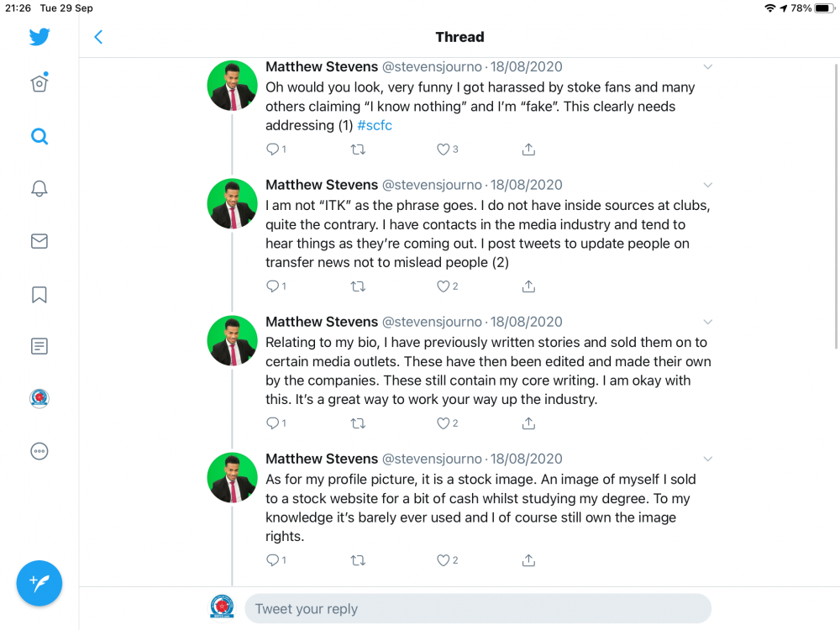Click the "Tweet your reply" field
Image resolution: width=840 pixels, height=630 pixels.
[477, 609]
